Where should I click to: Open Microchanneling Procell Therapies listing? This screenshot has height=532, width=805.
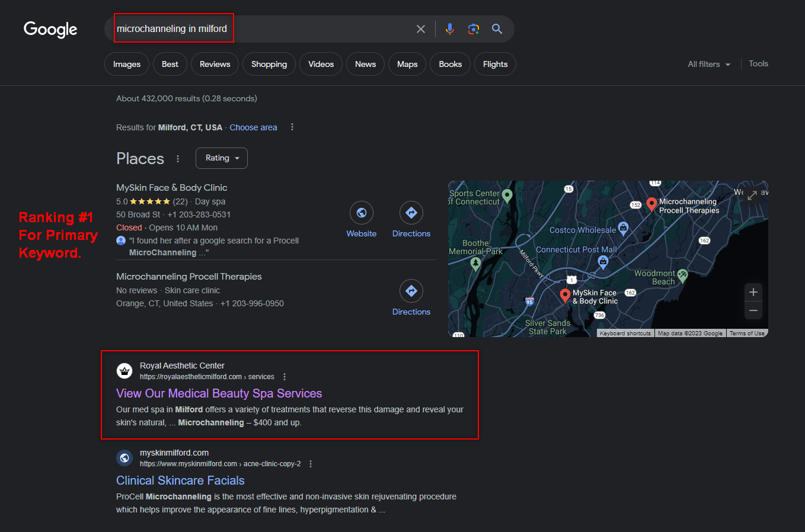pos(189,277)
